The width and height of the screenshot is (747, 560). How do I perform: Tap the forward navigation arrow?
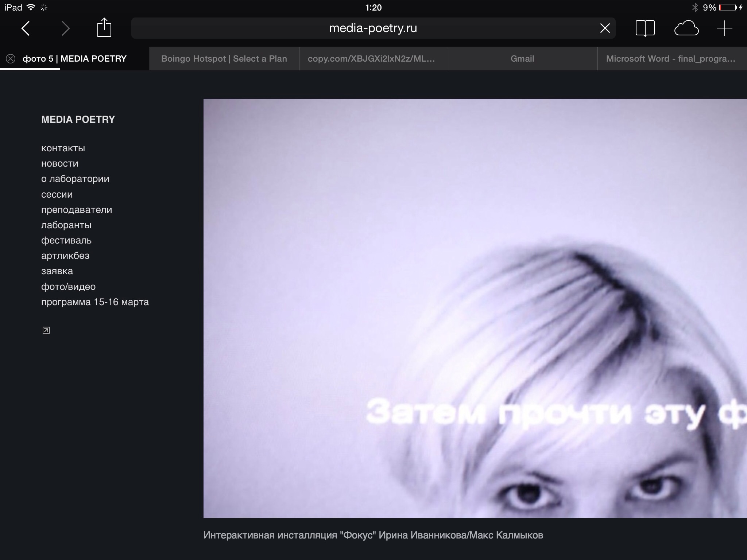(65, 28)
